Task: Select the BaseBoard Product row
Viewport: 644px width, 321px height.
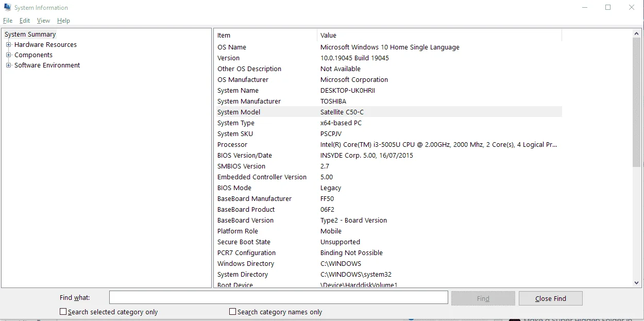Action: point(388,210)
